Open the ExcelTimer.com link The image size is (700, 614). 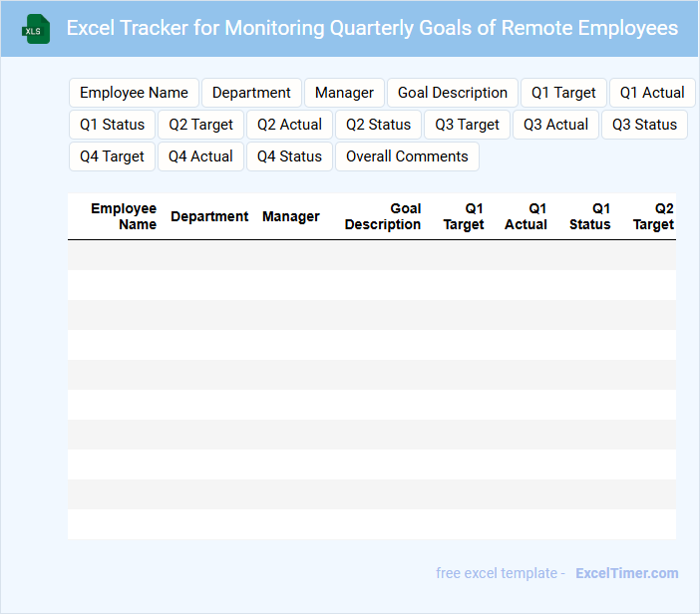pyautogui.click(x=627, y=573)
